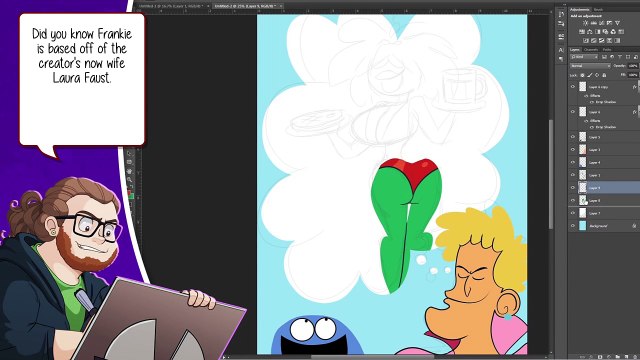Add a Color Balance adjustment
640x360 pixels.
(x=590, y=32)
